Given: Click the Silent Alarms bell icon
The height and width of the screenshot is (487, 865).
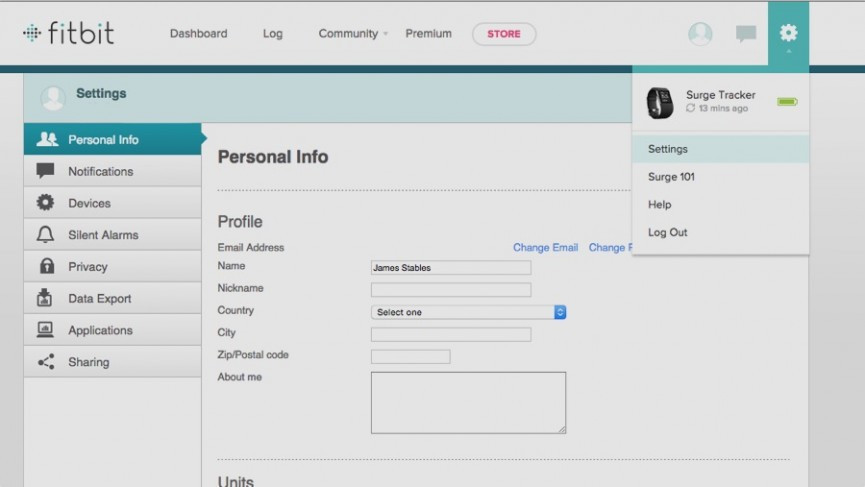Looking at the screenshot, I should point(46,235).
